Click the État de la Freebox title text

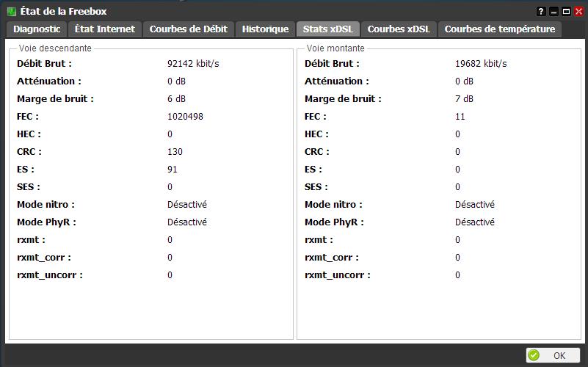63,12
